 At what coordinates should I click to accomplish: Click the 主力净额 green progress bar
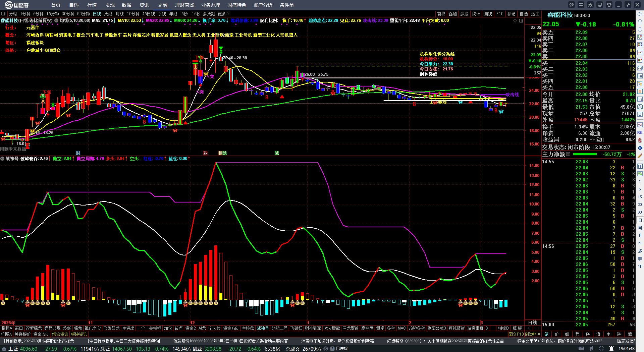pyautogui.click(x=585, y=154)
